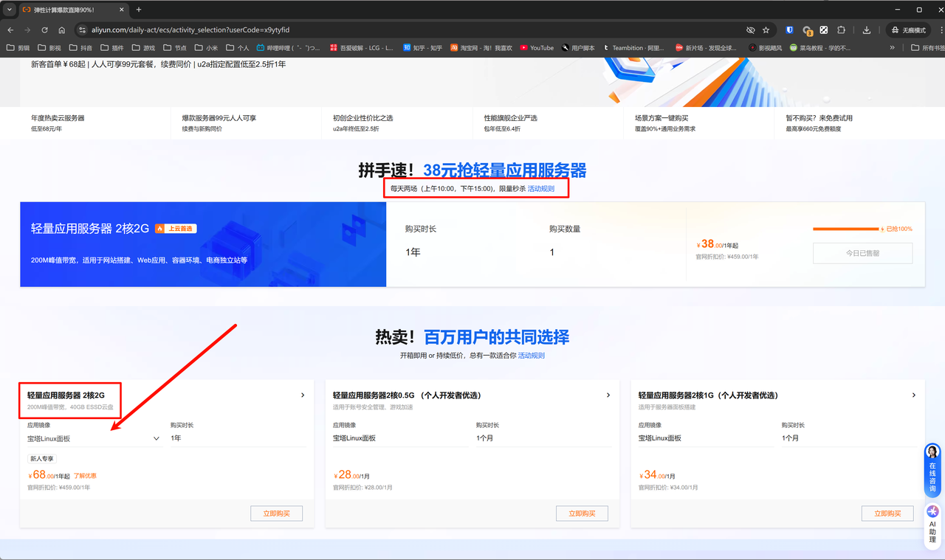Open the 节点 bookmark folder
The image size is (945, 560).
pos(175,48)
